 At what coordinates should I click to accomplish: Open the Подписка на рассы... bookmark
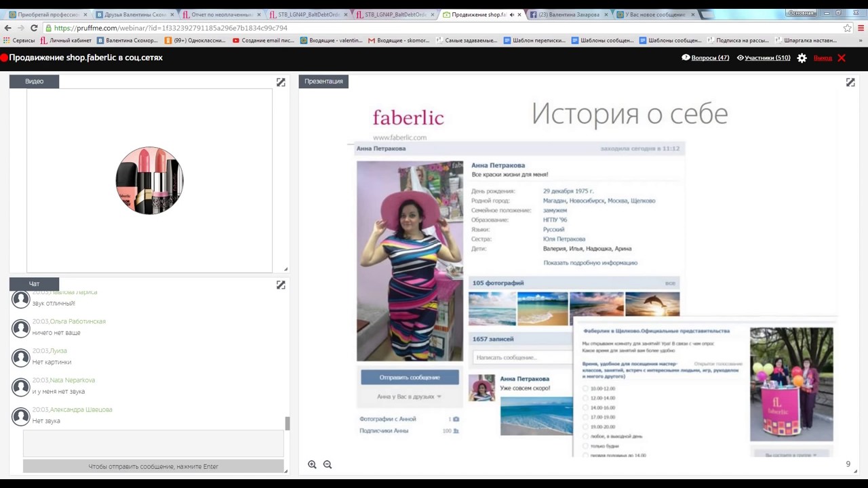(x=738, y=40)
